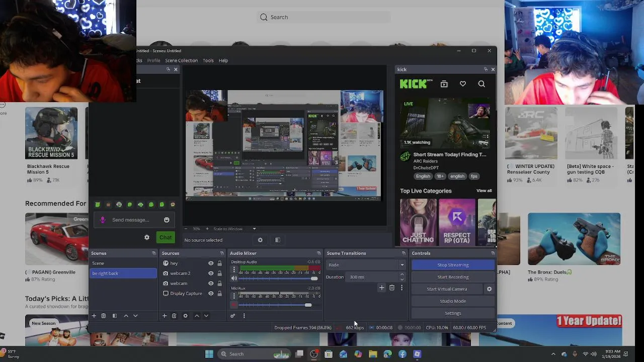The image size is (644, 362).
Task: Open Kick browse video icon
Action: (x=444, y=84)
